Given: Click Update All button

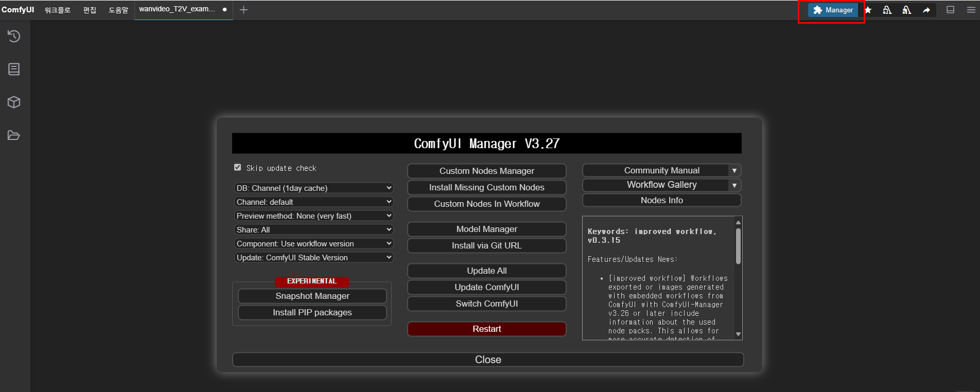Looking at the screenshot, I should click(x=487, y=271).
